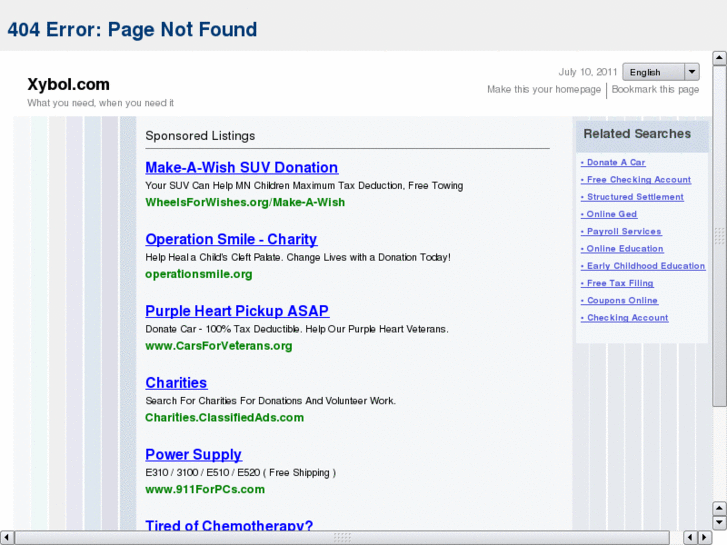This screenshot has height=545, width=727.
Task: Visit WheelsForWishes.org/Make-A-Wish URL
Action: coord(245,202)
